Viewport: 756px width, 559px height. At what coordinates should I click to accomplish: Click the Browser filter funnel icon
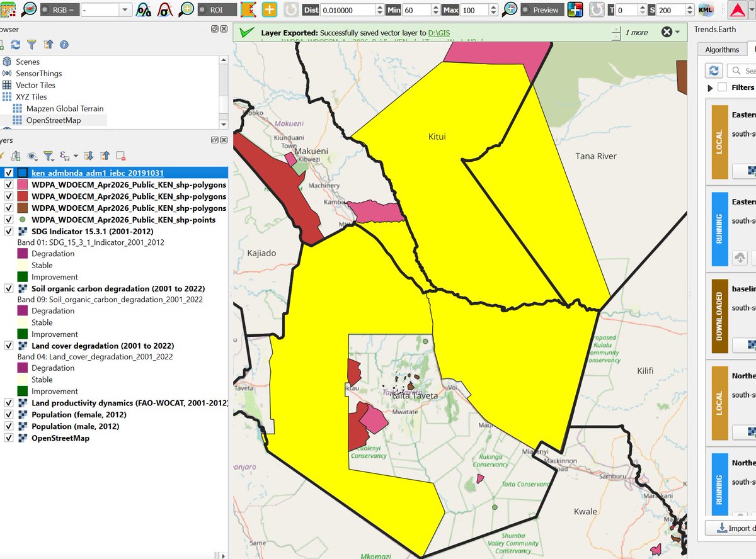pyautogui.click(x=32, y=45)
